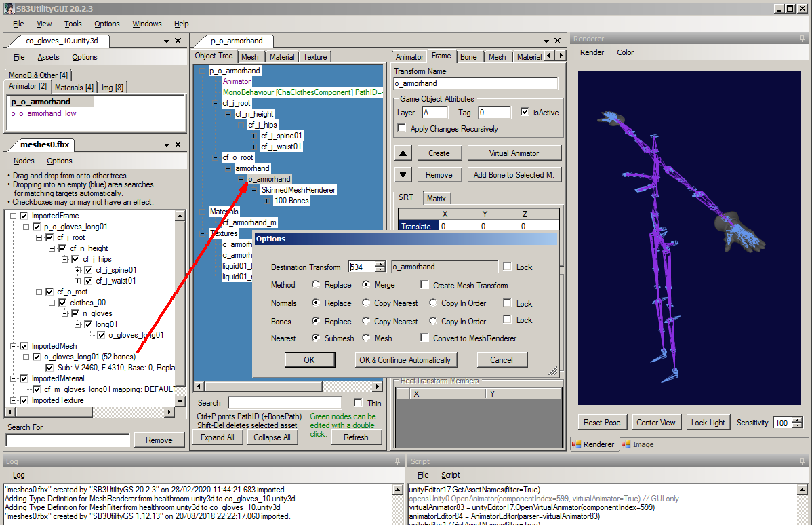Viewport: 812px width, 525px height.
Task: Adjust the Sensitivity spinner arrows
Action: [798, 423]
